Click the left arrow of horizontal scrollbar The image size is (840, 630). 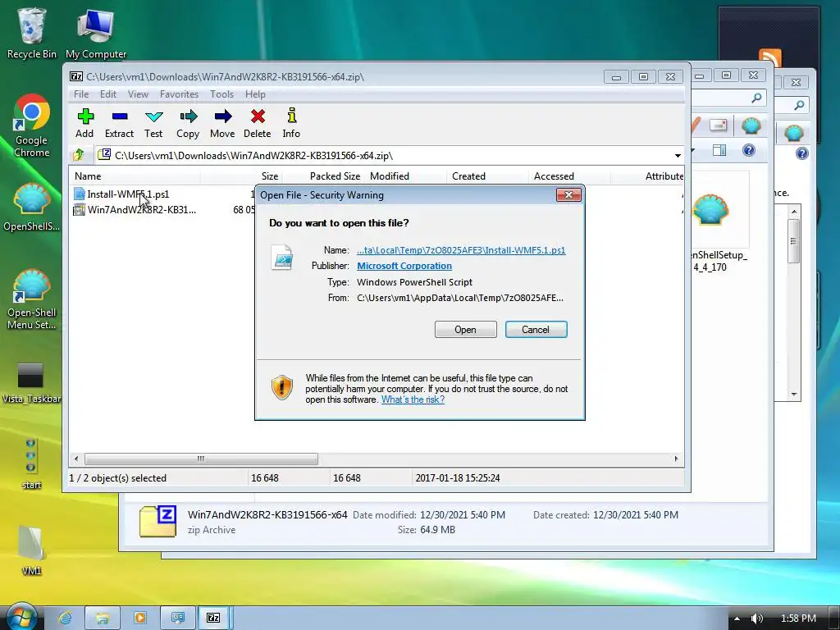(76, 459)
